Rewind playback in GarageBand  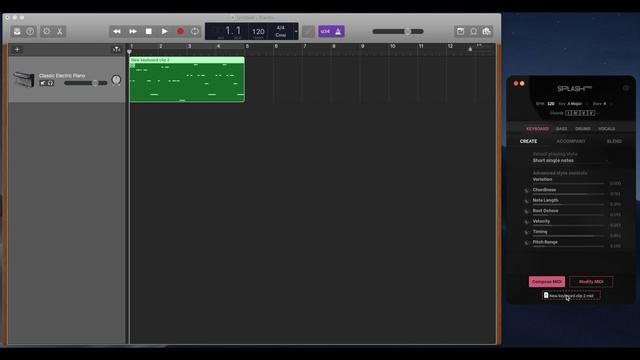(x=117, y=31)
